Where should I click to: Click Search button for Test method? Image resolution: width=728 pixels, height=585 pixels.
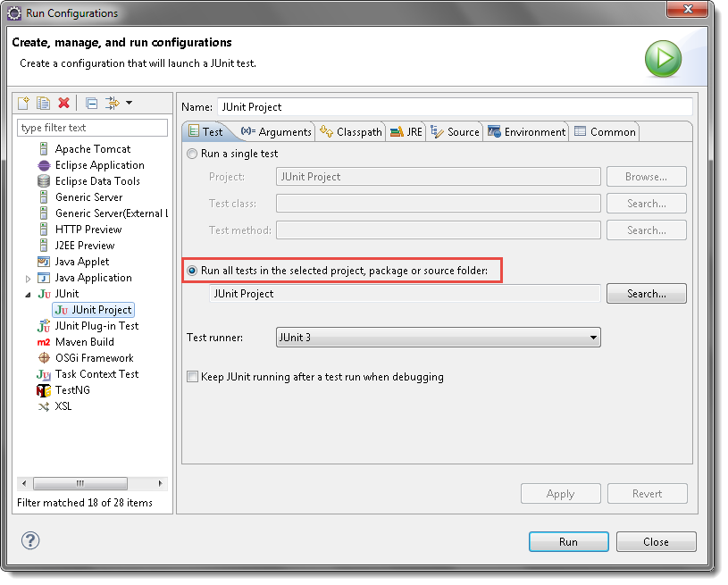(x=647, y=230)
